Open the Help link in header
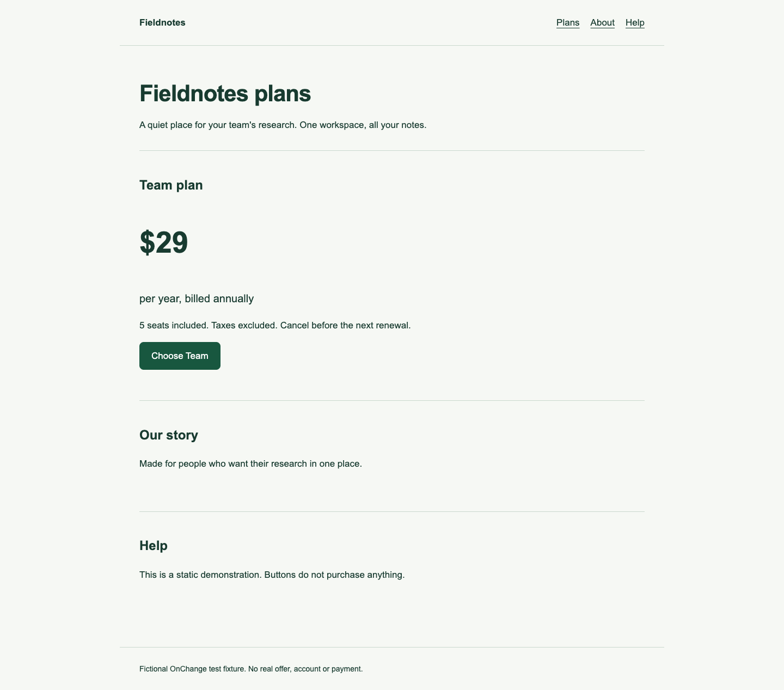This screenshot has width=784, height=690. click(x=635, y=22)
